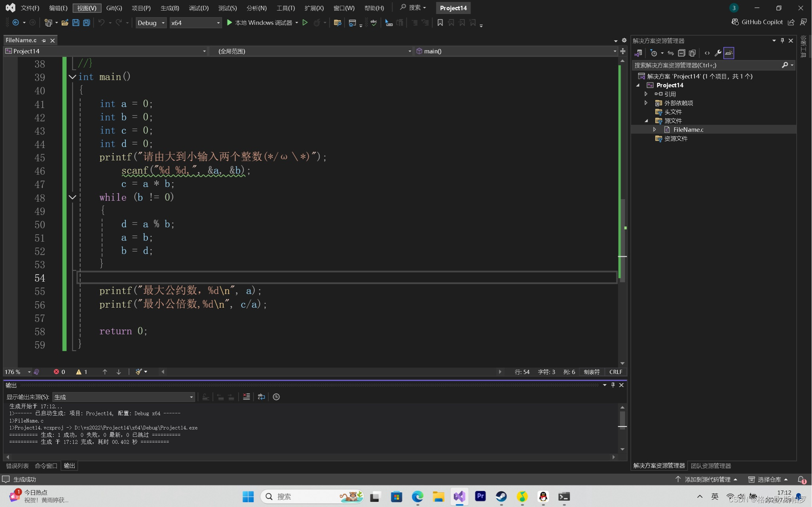Screen dimensions: 812x507
Task: Click 添加到源代码管理 in status bar
Action: (707, 479)
